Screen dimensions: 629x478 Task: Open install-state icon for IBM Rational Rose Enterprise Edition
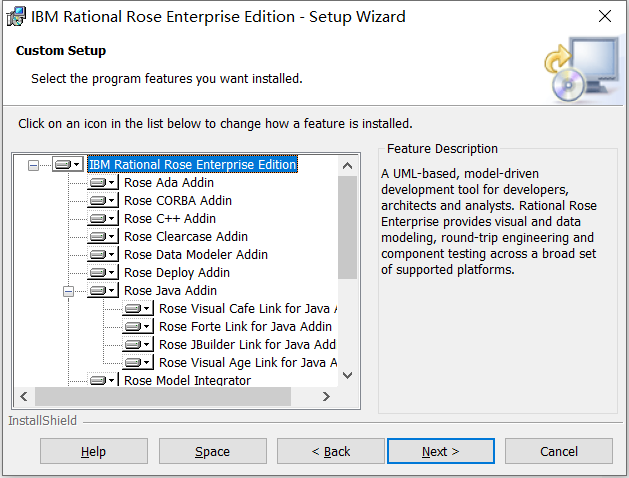point(68,164)
